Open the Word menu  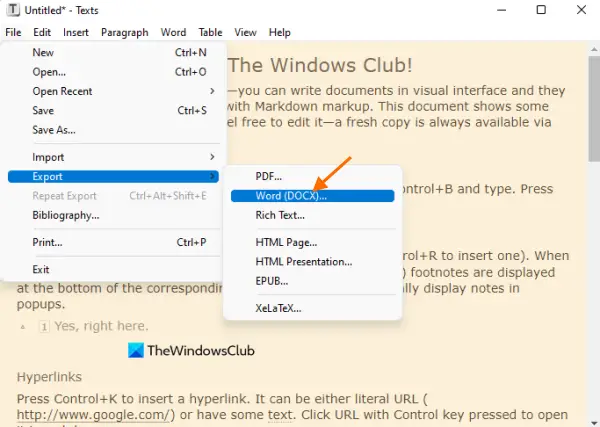(173, 33)
